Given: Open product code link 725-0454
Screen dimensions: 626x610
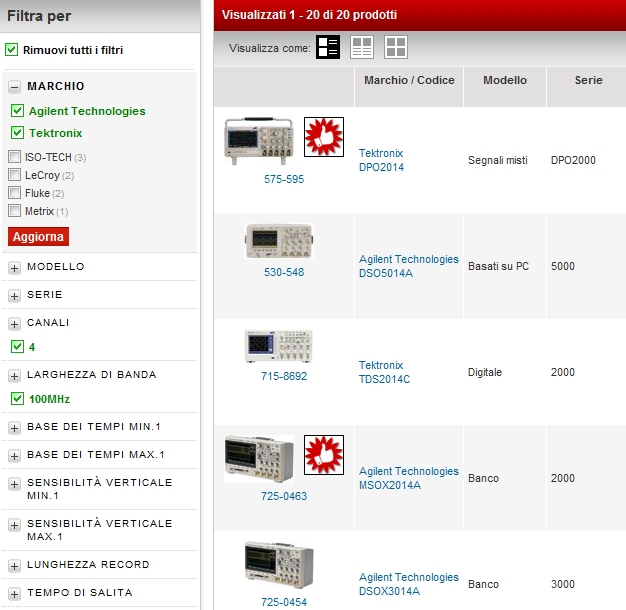Looking at the screenshot, I should click(284, 602).
